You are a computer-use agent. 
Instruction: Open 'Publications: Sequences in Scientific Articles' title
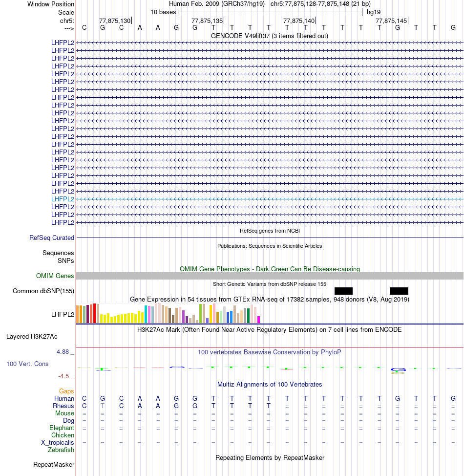[270, 246]
